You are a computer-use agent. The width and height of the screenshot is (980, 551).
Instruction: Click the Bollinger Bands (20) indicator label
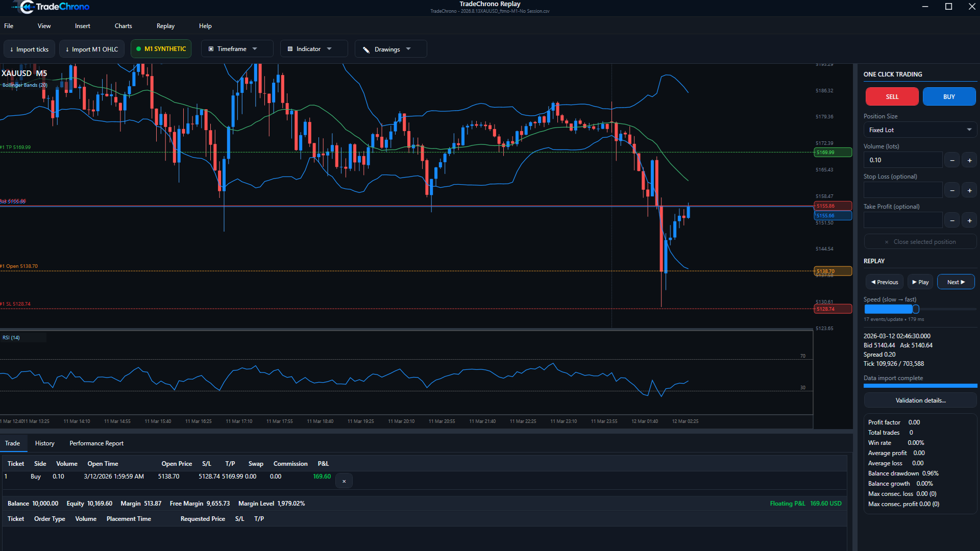tap(25, 85)
